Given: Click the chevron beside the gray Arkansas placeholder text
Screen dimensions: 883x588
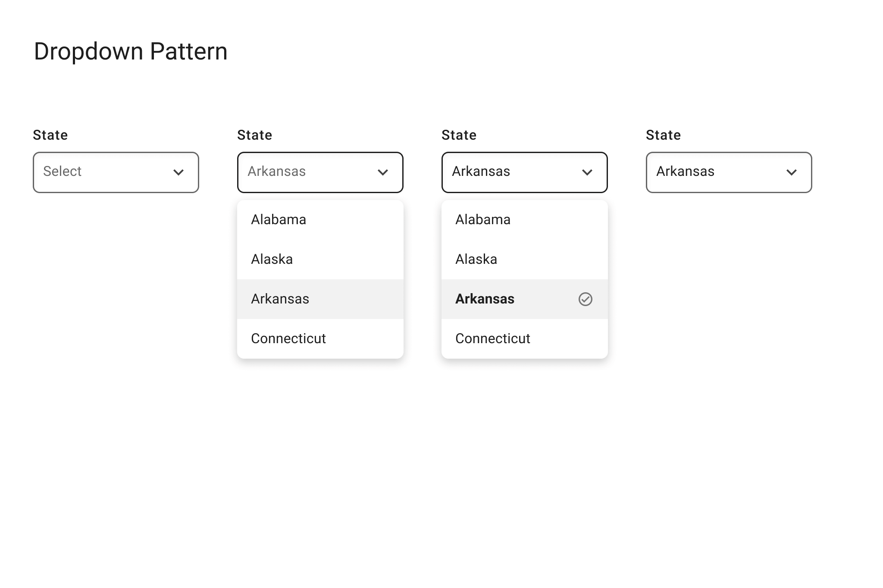Looking at the screenshot, I should (x=383, y=172).
